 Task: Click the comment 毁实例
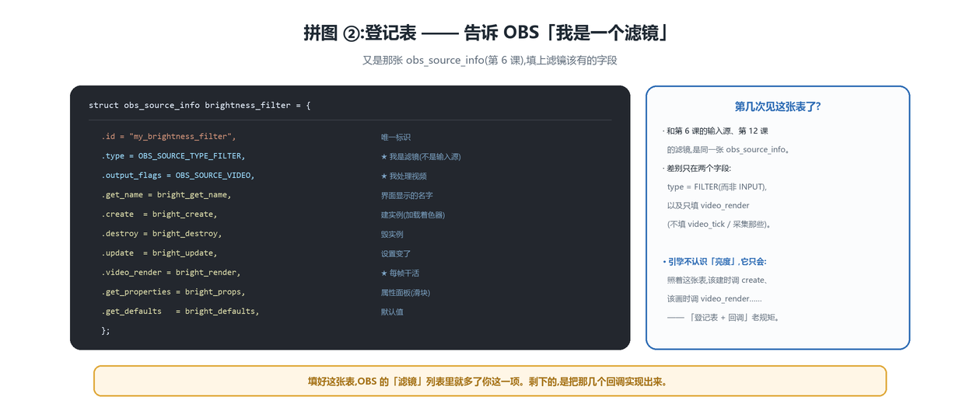(x=392, y=235)
